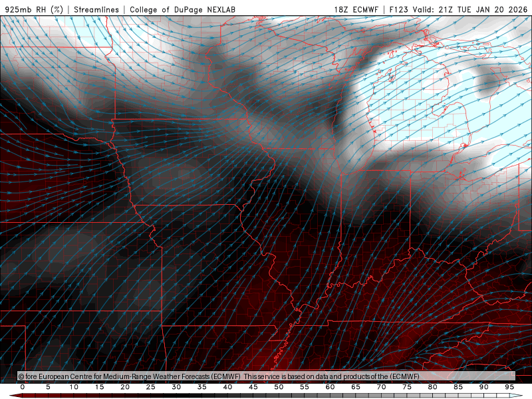Select the "60" value on color scale
532x399 pixels.
(x=330, y=387)
